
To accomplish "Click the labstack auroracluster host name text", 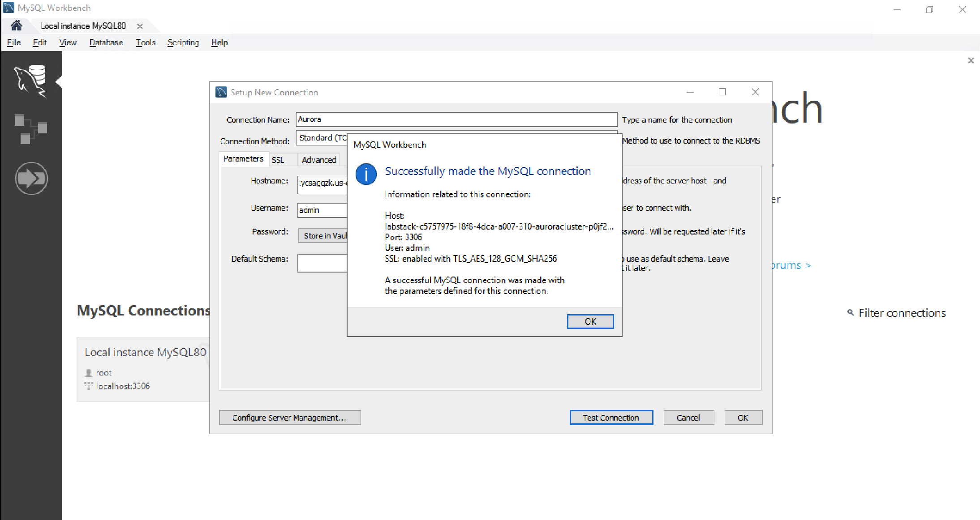I will (x=499, y=226).
